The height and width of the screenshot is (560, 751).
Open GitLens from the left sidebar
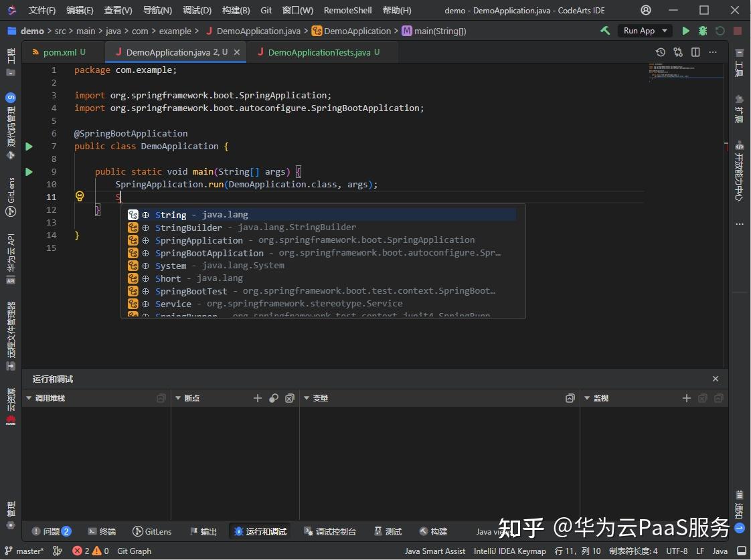pyautogui.click(x=11, y=198)
